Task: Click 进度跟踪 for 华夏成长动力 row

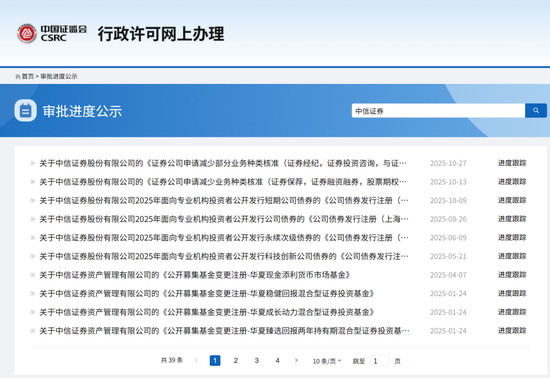Action: pyautogui.click(x=512, y=311)
